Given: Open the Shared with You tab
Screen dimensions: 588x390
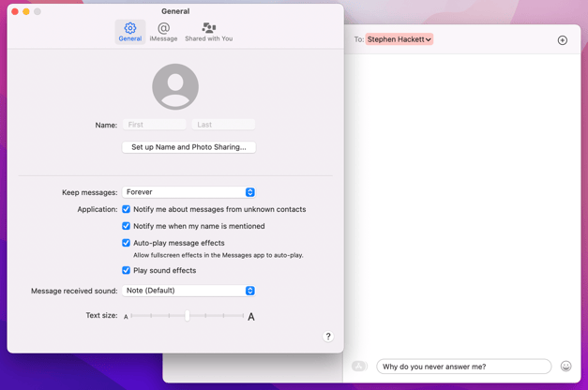Looking at the screenshot, I should [x=208, y=32].
